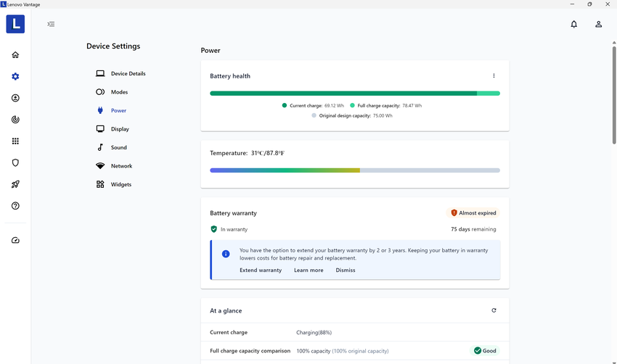Open the System Update download icon
This screenshot has width=617, height=364.
pyautogui.click(x=15, y=98)
